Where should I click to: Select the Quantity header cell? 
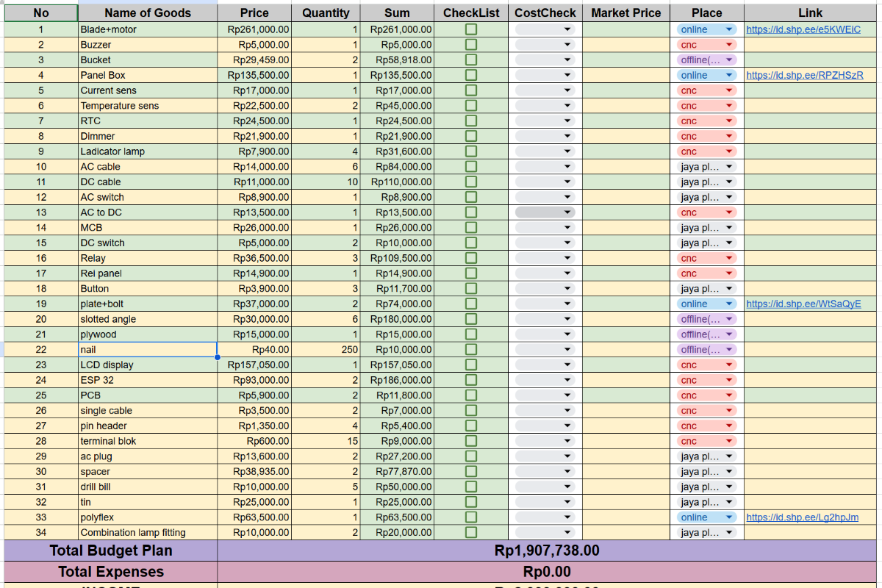(326, 12)
